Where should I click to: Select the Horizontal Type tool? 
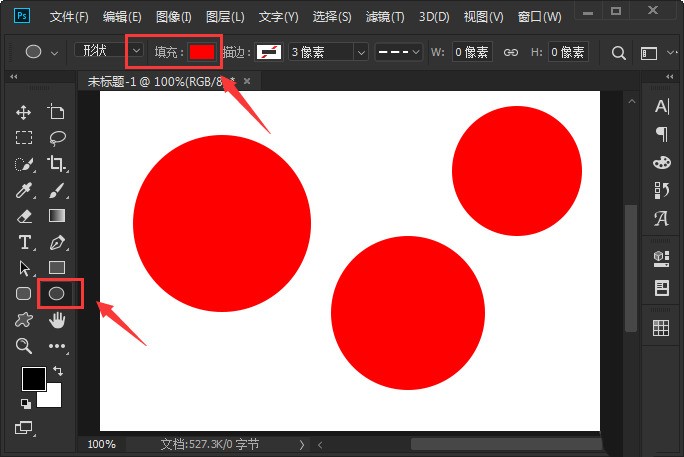[x=25, y=242]
